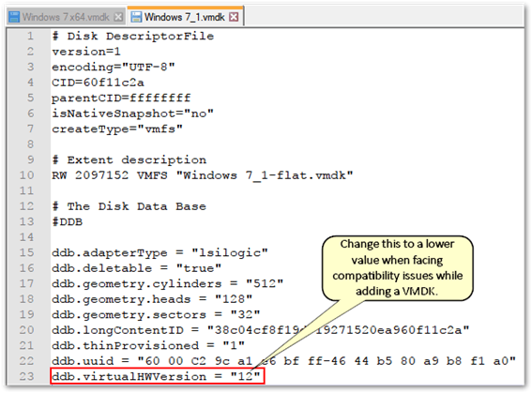Click the save icon on Windows 7x64.vmdk tab

[14, 17]
